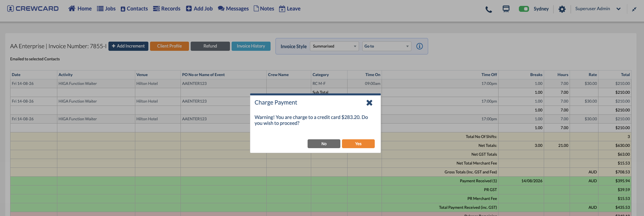Click payment date 14/08/2026
644x216 pixels.
(x=532, y=181)
